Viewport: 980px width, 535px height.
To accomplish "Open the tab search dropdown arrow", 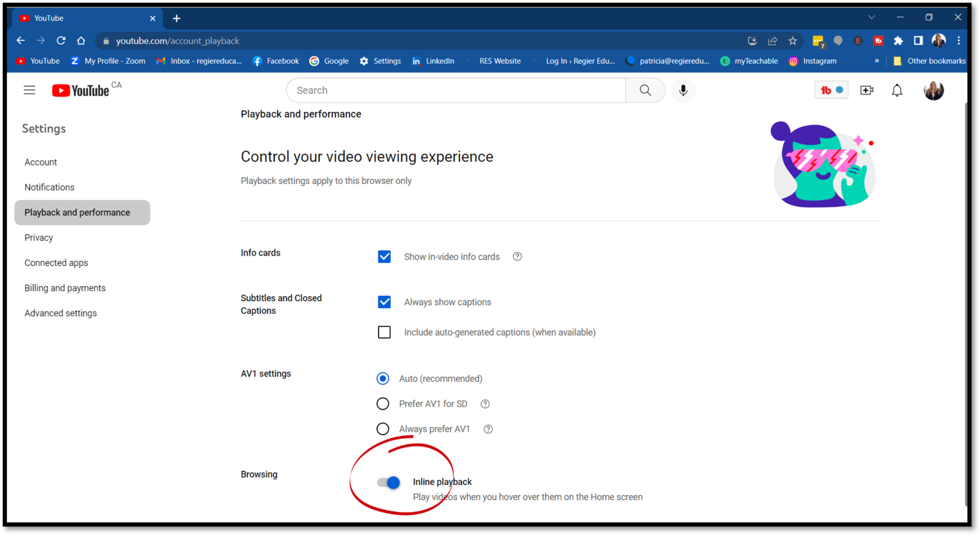I will pos(871,17).
